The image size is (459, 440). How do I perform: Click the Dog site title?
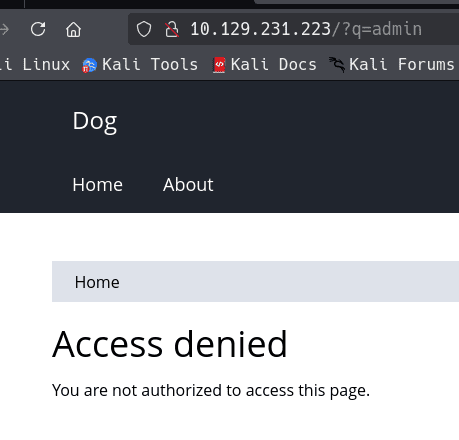[x=95, y=122]
